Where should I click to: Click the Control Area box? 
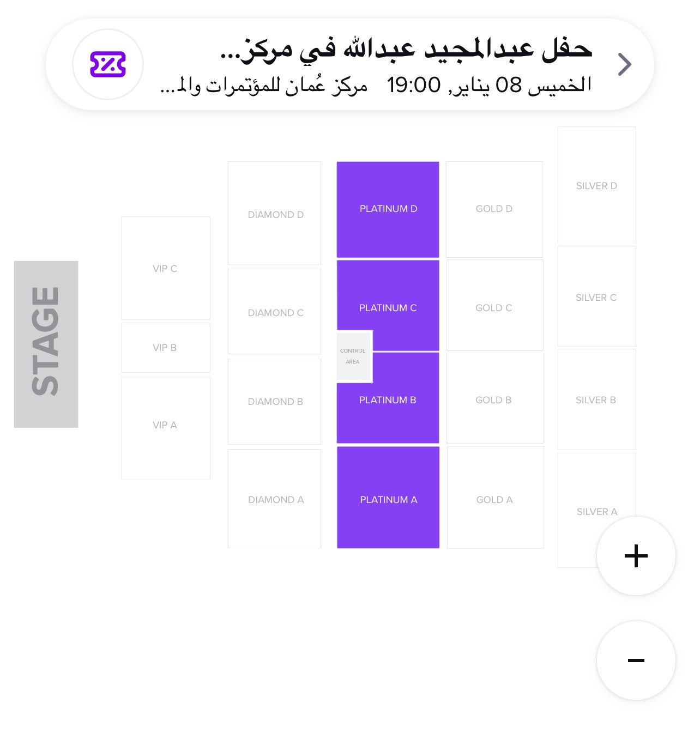354,356
